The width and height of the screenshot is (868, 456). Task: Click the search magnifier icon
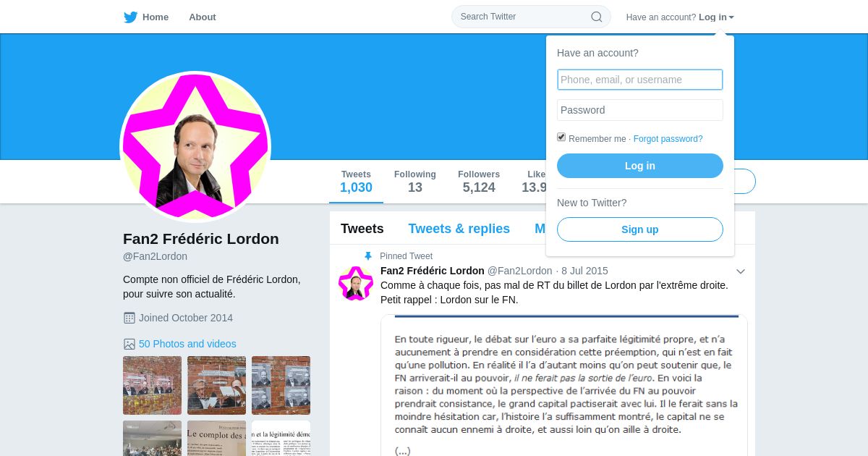pos(597,17)
